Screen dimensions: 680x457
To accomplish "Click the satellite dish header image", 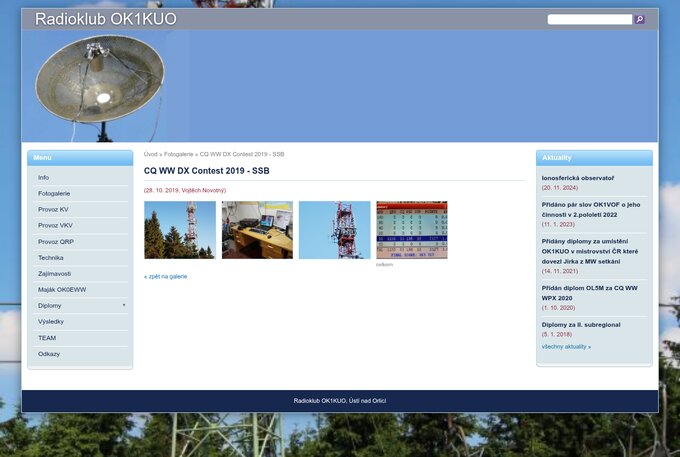I will coord(100,87).
